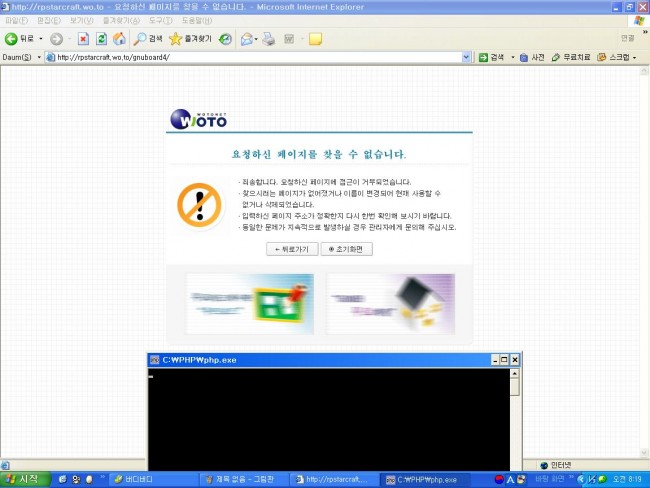Expand the Forward button history dropdown arrow

click(x=69, y=39)
